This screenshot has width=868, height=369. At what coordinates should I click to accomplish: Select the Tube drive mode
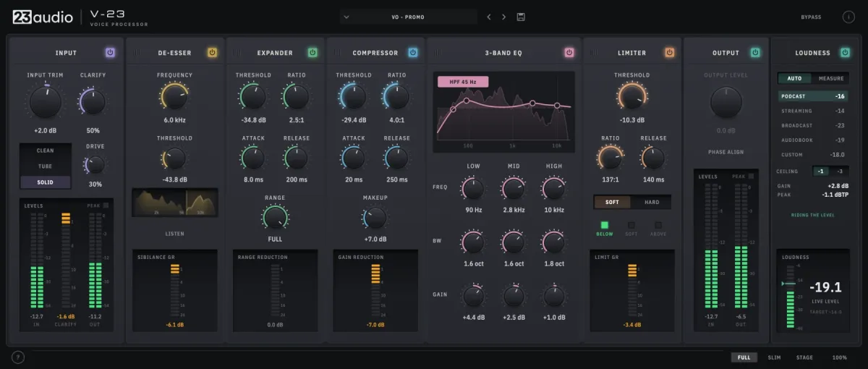coord(45,166)
